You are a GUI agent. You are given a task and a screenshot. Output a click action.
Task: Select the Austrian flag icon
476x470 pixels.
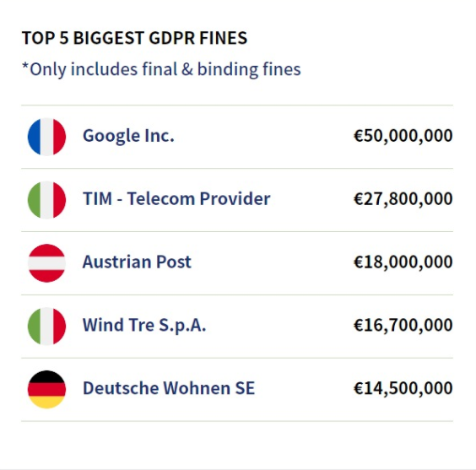click(x=46, y=263)
